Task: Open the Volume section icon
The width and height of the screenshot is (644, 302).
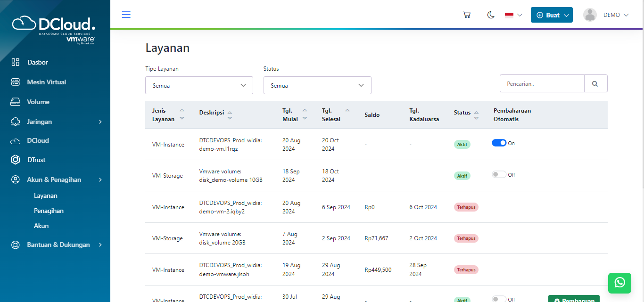Action: [x=15, y=101]
